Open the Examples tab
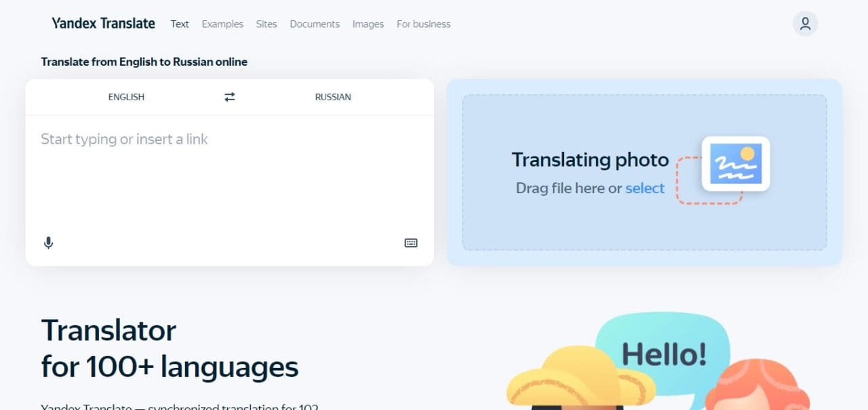 [x=222, y=24]
